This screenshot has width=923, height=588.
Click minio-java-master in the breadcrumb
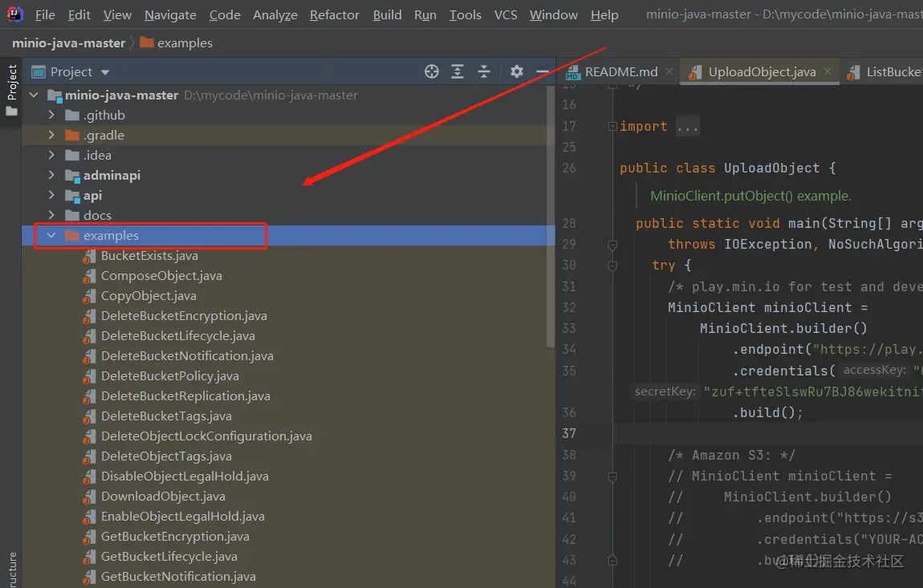pos(68,43)
